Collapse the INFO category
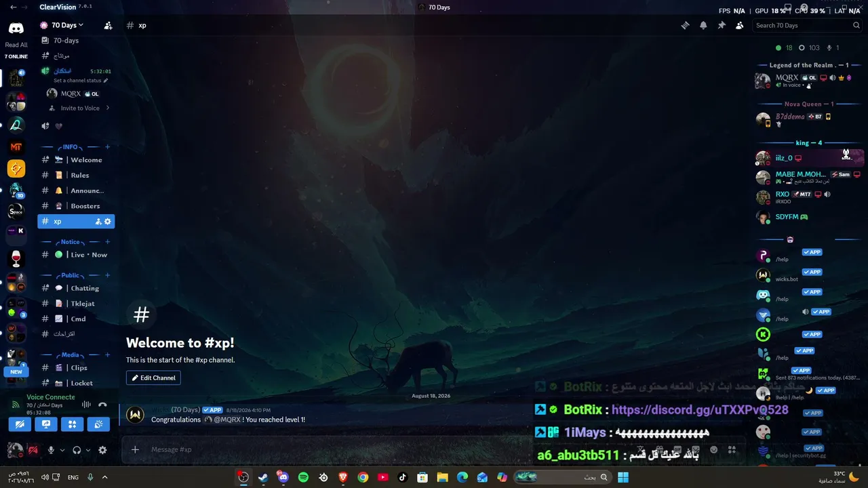This screenshot has height=488, width=868. click(71, 147)
